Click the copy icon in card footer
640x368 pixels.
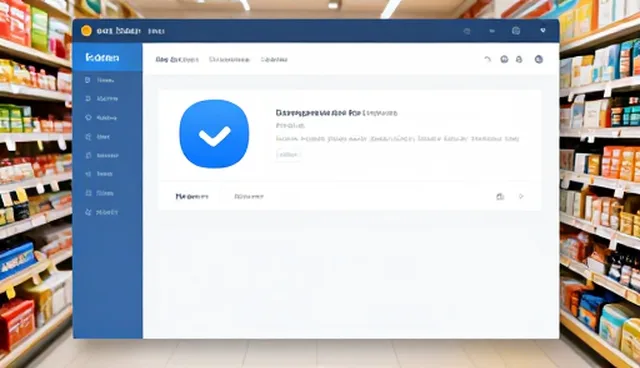pos(500,197)
